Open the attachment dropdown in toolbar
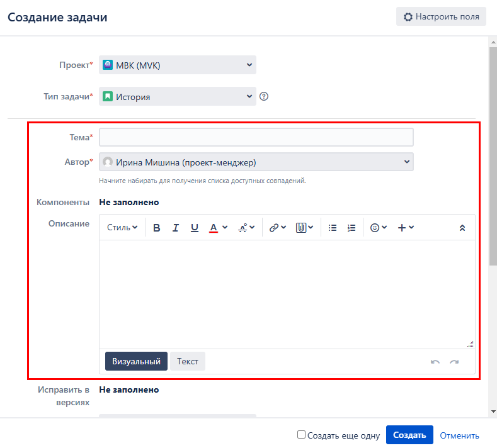This screenshot has width=497, height=448. [305, 228]
